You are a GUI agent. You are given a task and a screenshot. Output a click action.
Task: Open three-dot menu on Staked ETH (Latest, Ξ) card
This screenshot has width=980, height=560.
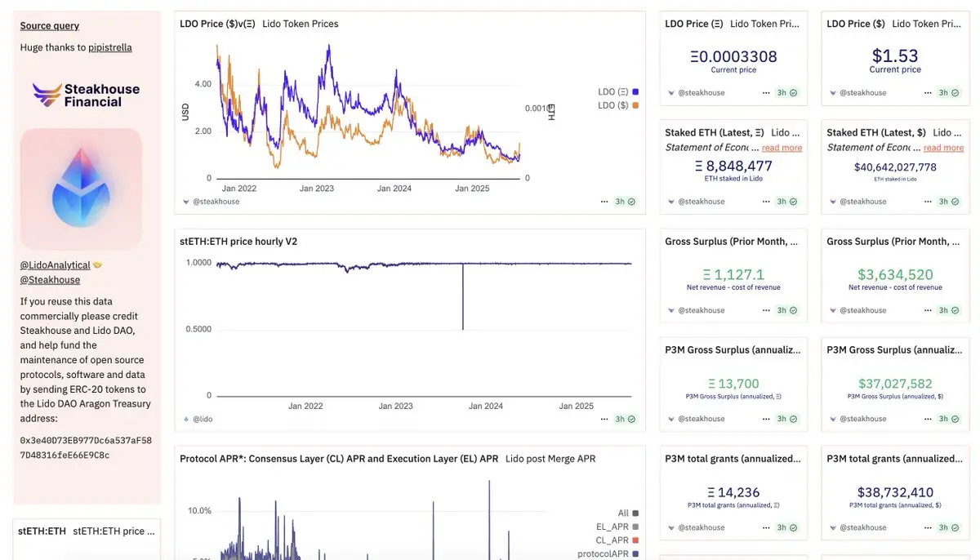766,202
